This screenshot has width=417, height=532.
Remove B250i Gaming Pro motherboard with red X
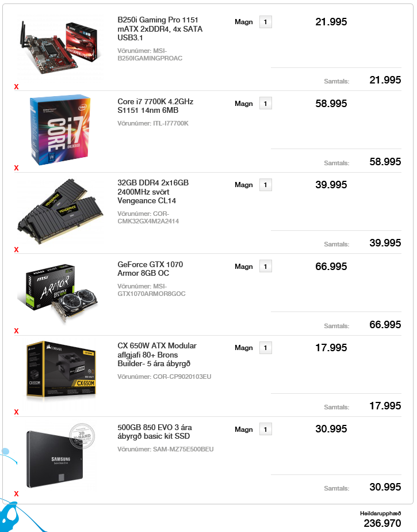click(16, 87)
